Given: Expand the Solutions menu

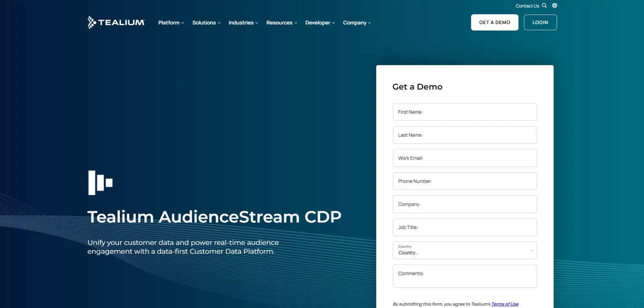Looking at the screenshot, I should 206,23.
